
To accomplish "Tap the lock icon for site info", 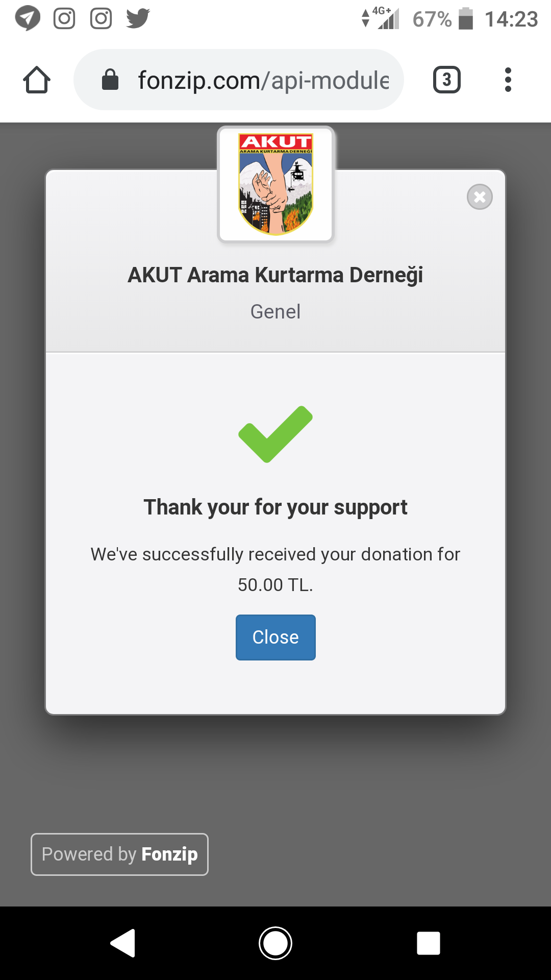I will click(110, 80).
